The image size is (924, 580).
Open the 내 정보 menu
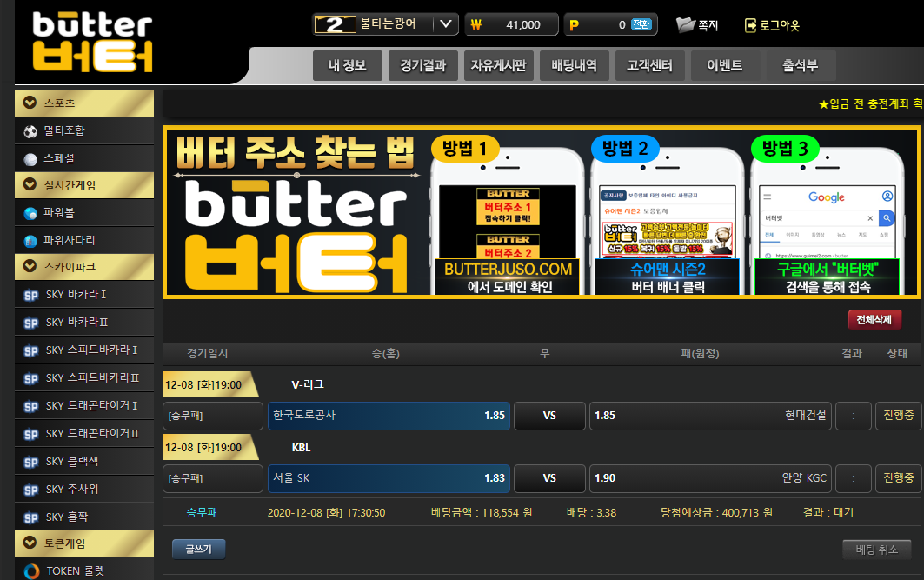[347, 65]
